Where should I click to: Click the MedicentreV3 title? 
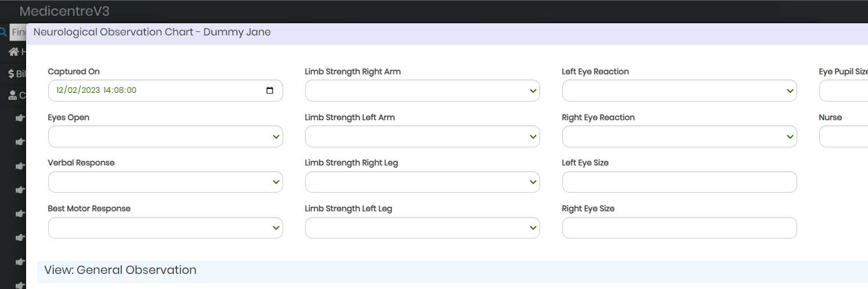point(64,11)
